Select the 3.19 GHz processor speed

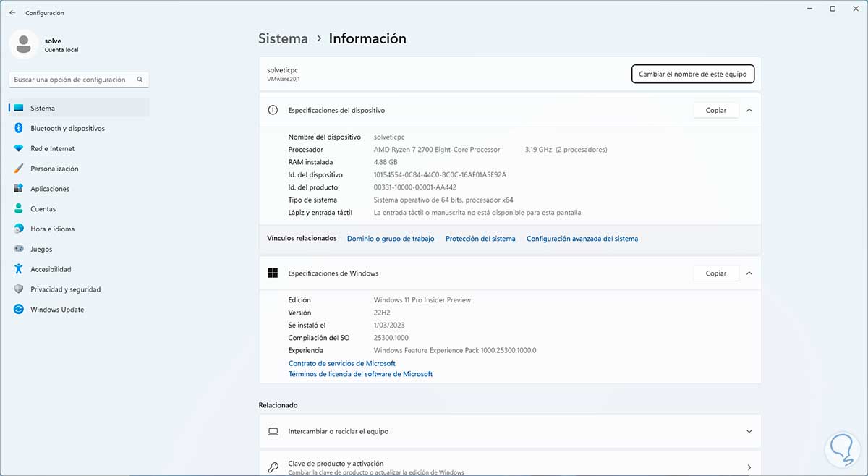(539, 150)
